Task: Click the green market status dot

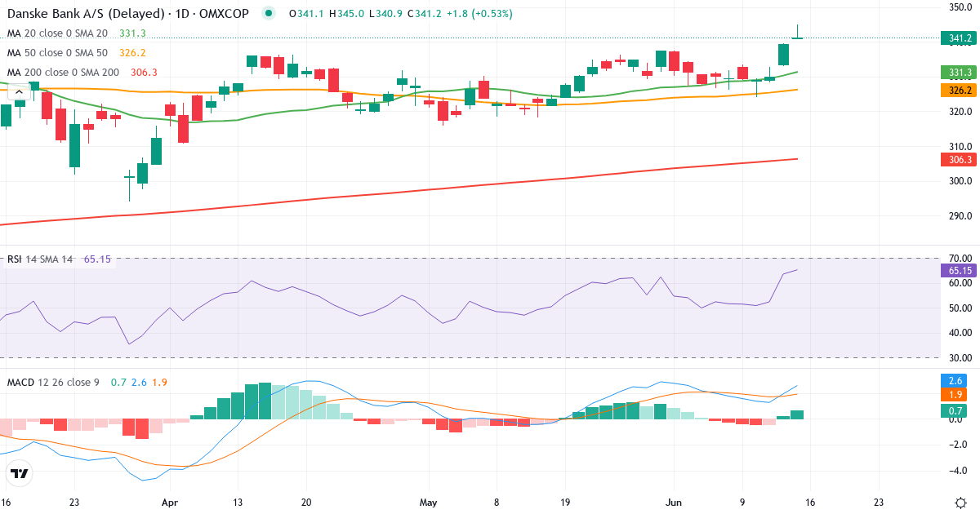Action: coord(269,14)
